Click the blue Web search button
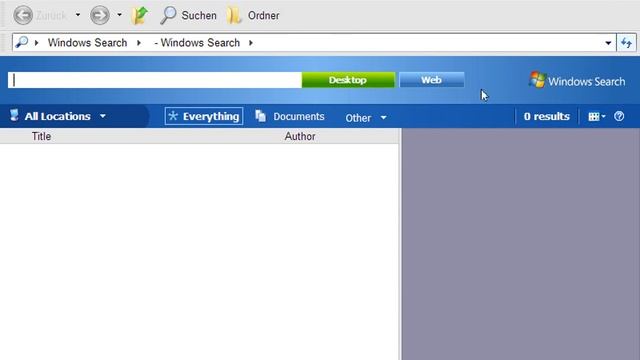 point(431,80)
